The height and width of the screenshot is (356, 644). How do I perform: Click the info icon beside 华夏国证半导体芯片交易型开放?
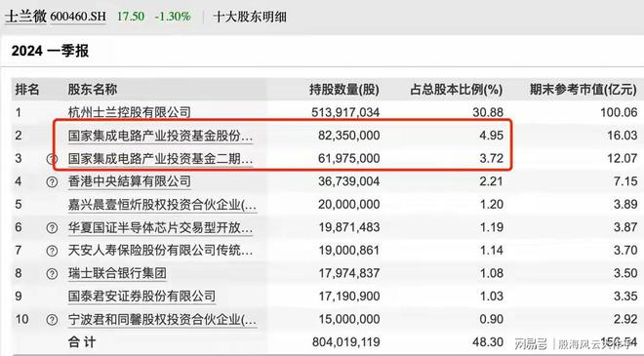coord(52,227)
